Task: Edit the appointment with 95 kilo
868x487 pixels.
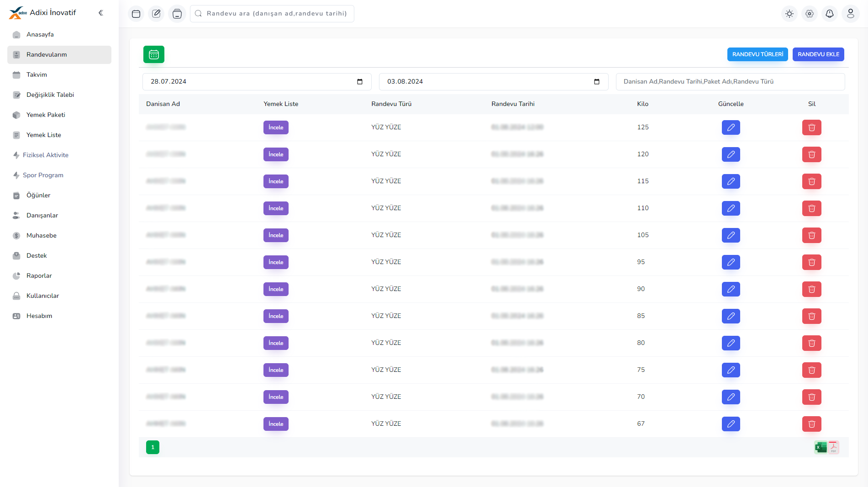Action: tap(731, 262)
